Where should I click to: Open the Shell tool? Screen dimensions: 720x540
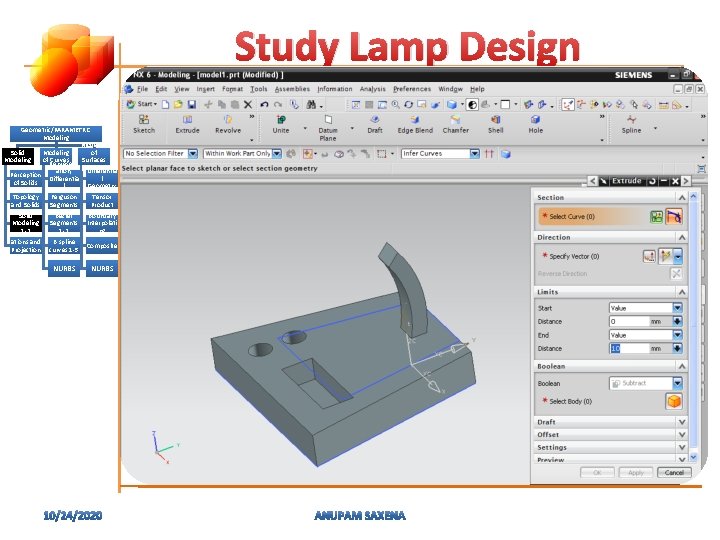[495, 124]
